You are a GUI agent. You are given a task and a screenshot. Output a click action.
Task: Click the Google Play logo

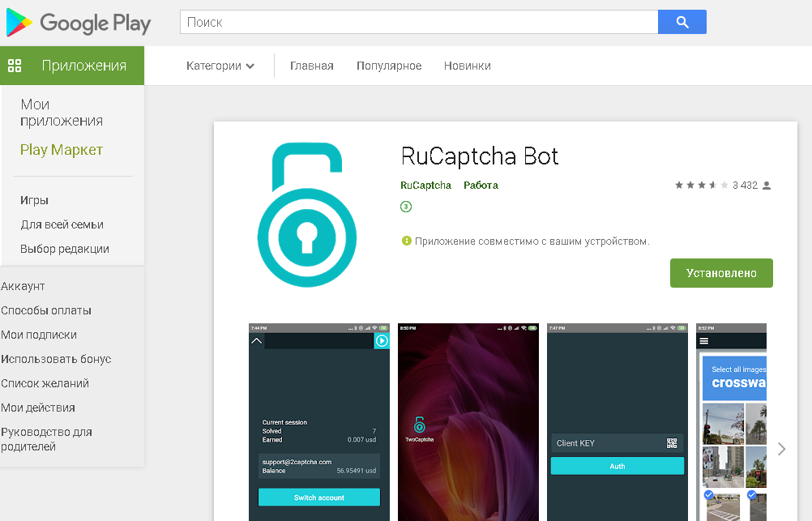[78, 23]
